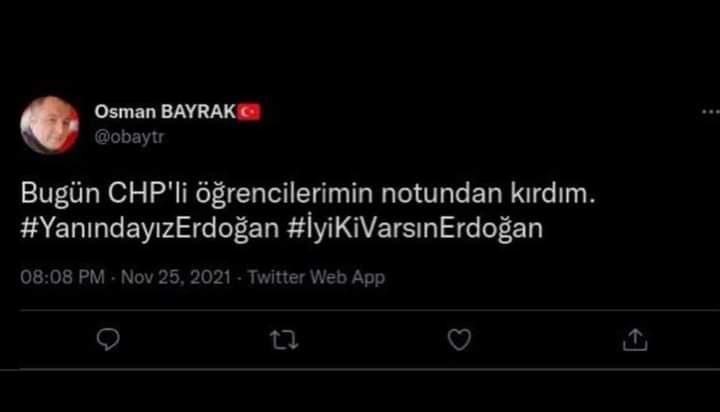The image size is (720, 412).
Task: Open Osman BAYRAK's profile picture
Action: point(50,124)
